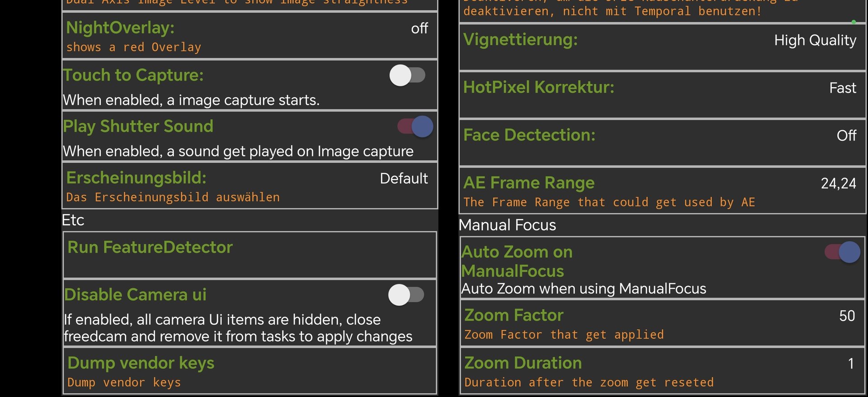Tap the Etc section header
The image size is (868, 397).
click(x=73, y=220)
